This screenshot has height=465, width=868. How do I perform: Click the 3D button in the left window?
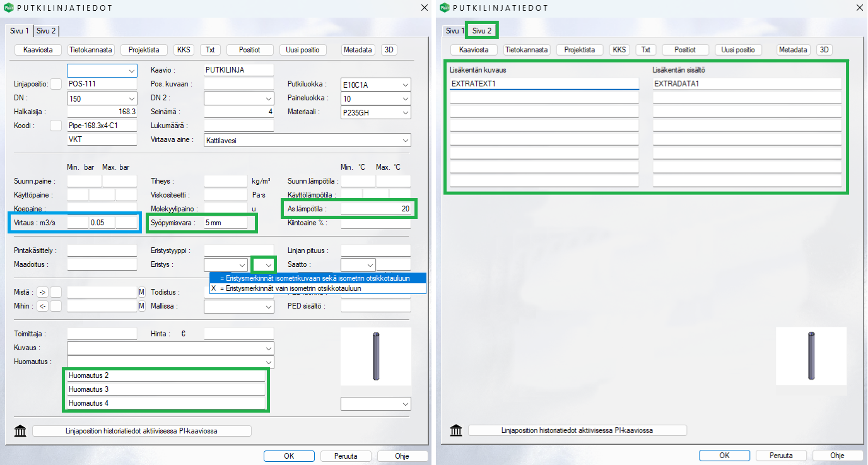389,50
